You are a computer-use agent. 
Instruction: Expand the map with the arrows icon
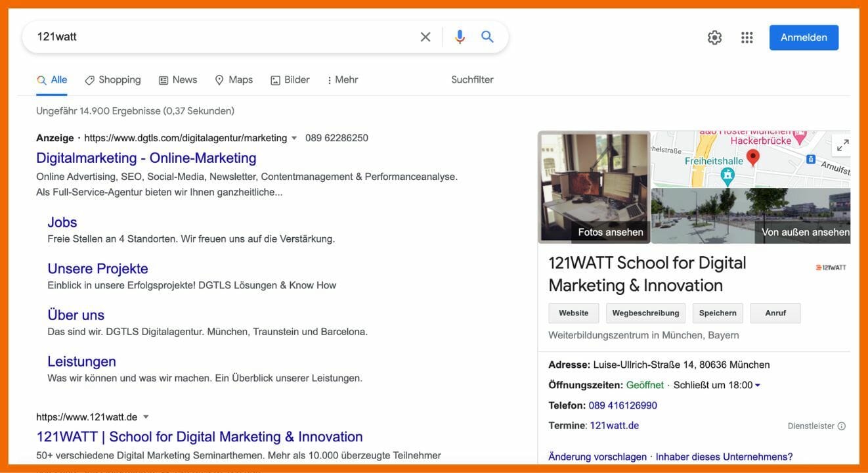(842, 145)
